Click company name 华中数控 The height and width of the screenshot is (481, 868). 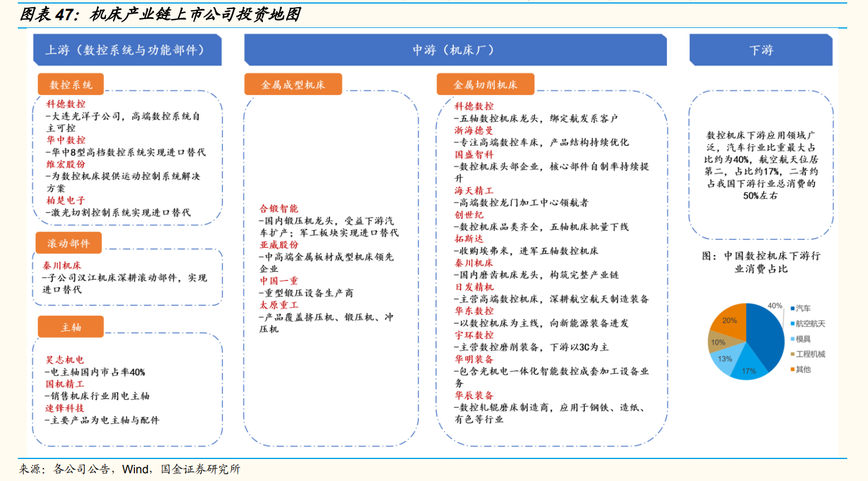pyautogui.click(x=66, y=140)
